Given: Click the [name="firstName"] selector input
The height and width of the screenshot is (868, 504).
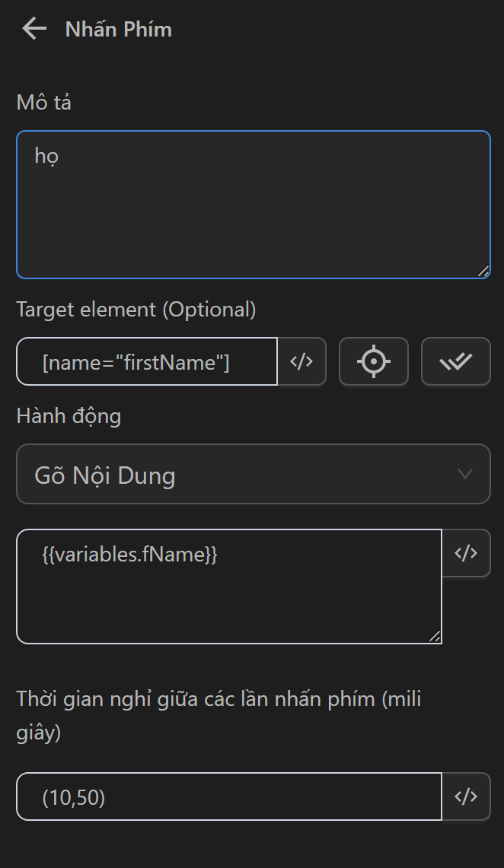Looking at the screenshot, I should (147, 363).
